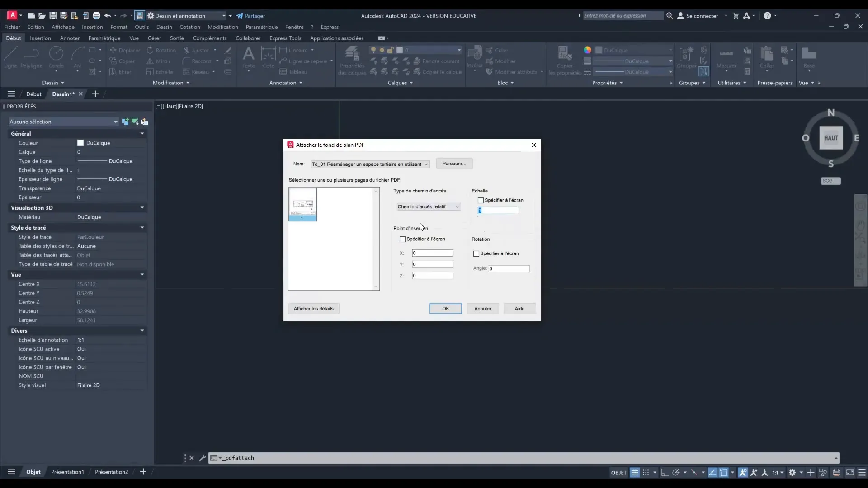868x488 pixels.
Task: Click the Cote dimension tool
Action: coord(268,57)
